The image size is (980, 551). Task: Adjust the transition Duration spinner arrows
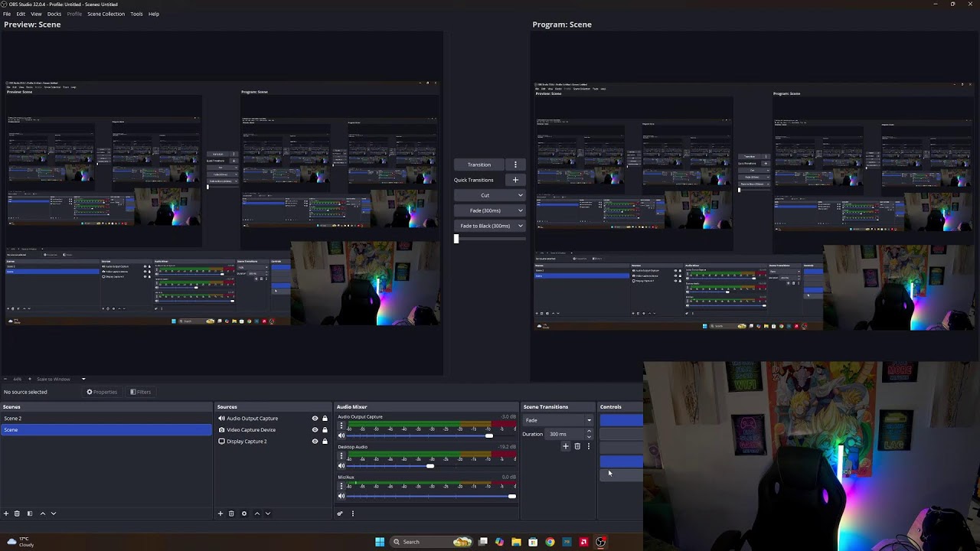[589, 434]
